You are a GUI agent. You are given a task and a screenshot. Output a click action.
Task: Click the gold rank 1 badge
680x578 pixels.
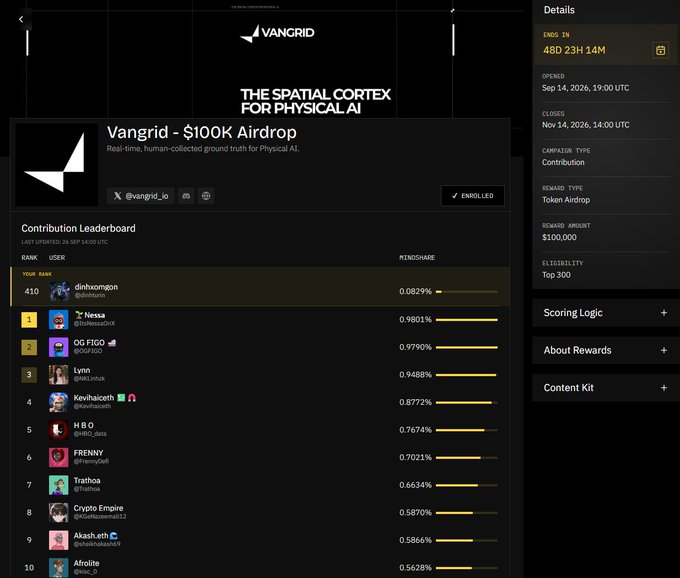(x=29, y=320)
